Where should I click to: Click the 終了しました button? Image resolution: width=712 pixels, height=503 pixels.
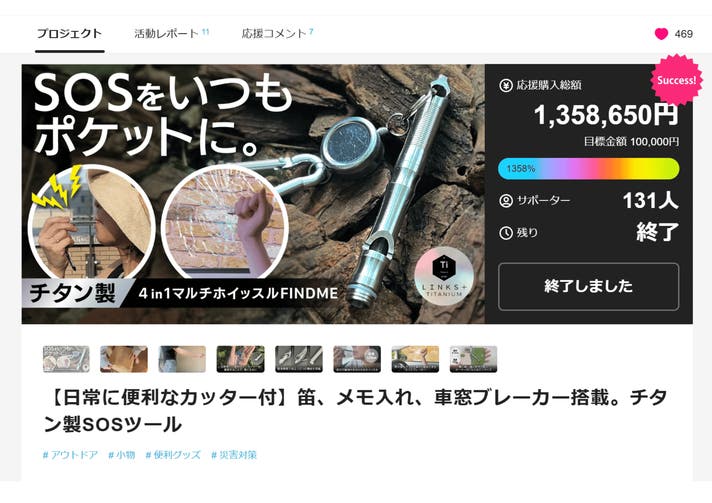click(x=588, y=286)
